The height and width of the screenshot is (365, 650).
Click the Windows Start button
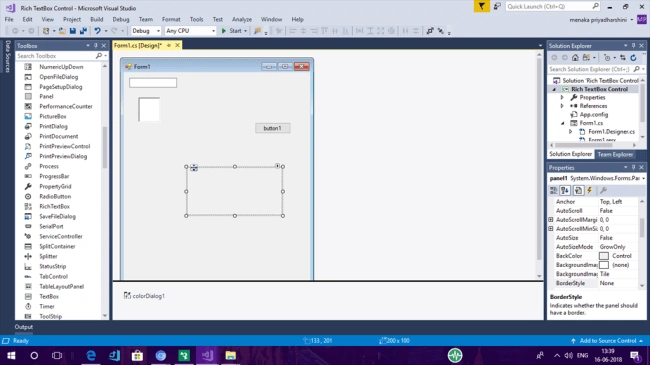coord(11,355)
